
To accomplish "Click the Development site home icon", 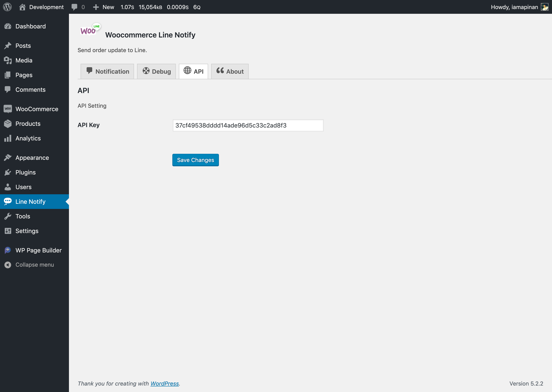I will pos(22,7).
